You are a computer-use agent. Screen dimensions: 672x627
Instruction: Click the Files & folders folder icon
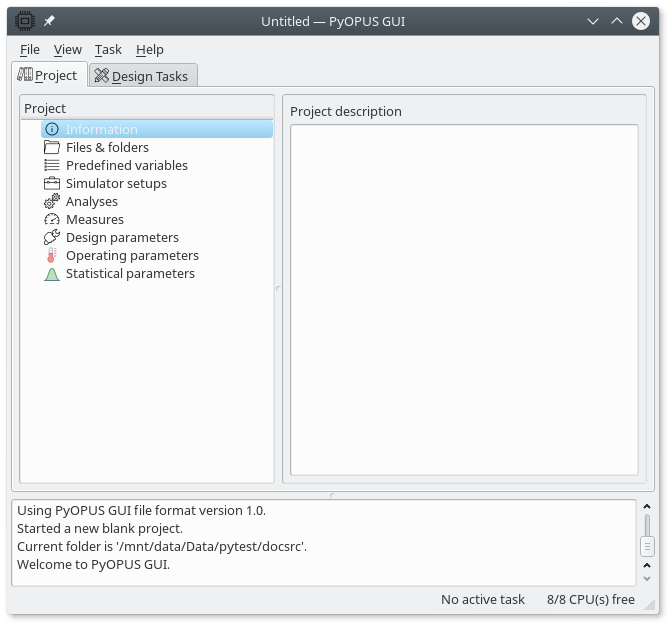pos(52,147)
